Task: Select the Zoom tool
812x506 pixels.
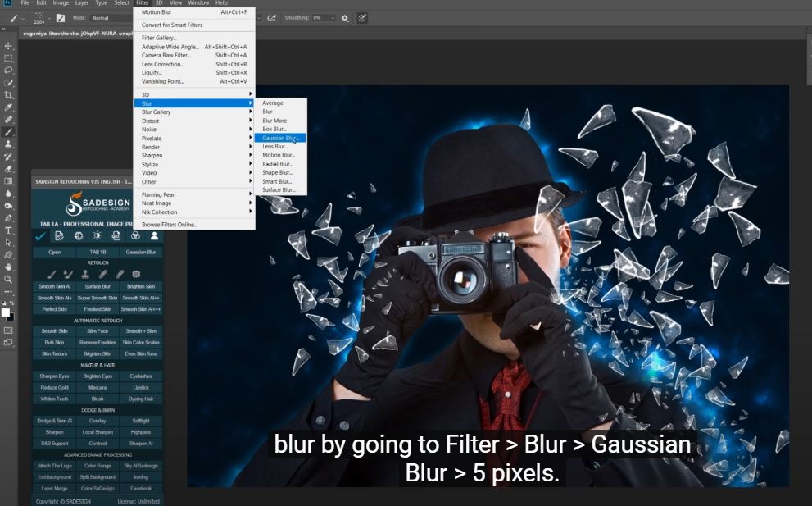Action: click(x=9, y=279)
